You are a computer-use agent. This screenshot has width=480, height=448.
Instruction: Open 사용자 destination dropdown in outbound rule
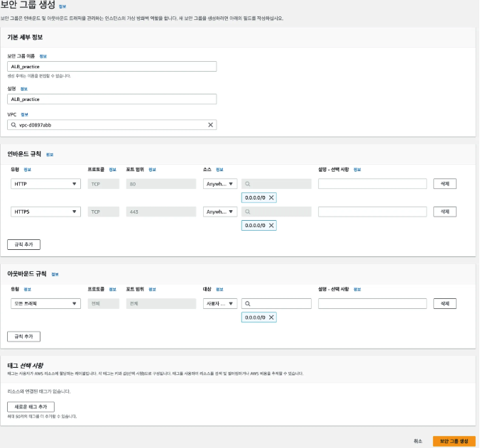[220, 304]
